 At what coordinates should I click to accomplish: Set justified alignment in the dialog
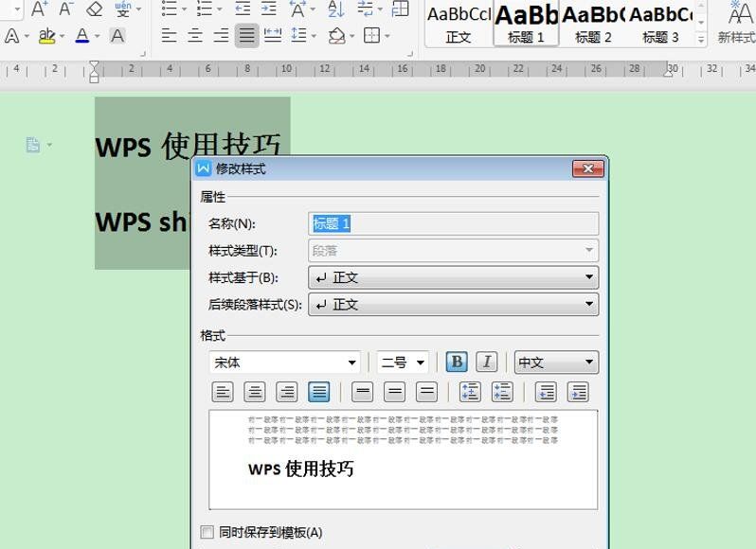(318, 392)
